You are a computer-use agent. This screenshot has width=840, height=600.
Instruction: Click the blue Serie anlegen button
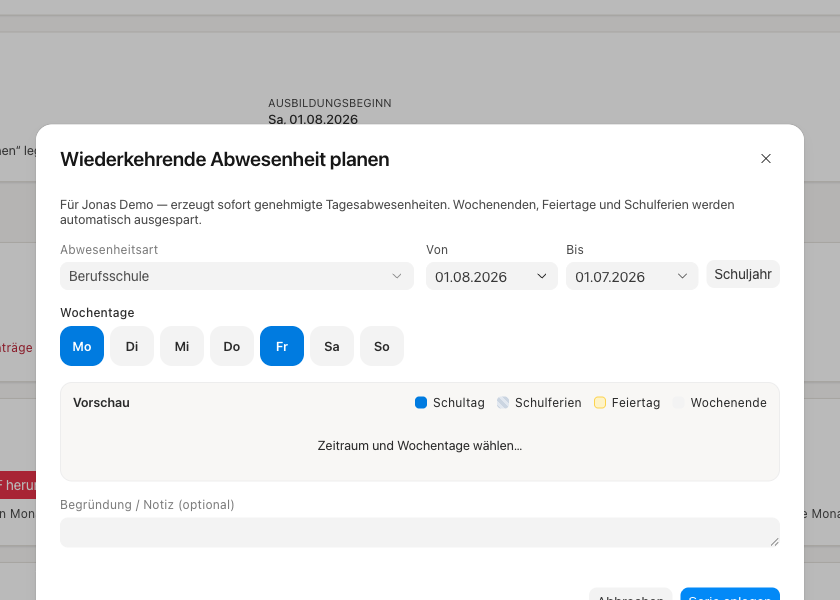point(730,596)
